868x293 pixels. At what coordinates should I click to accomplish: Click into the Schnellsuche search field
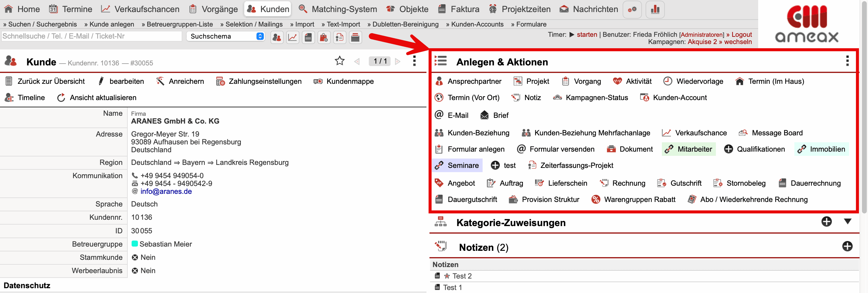(91, 36)
